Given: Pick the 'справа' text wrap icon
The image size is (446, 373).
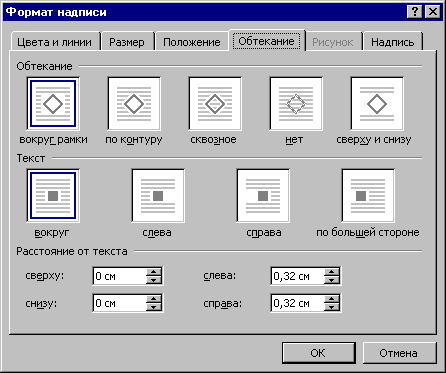Looking at the screenshot, I should click(263, 196).
